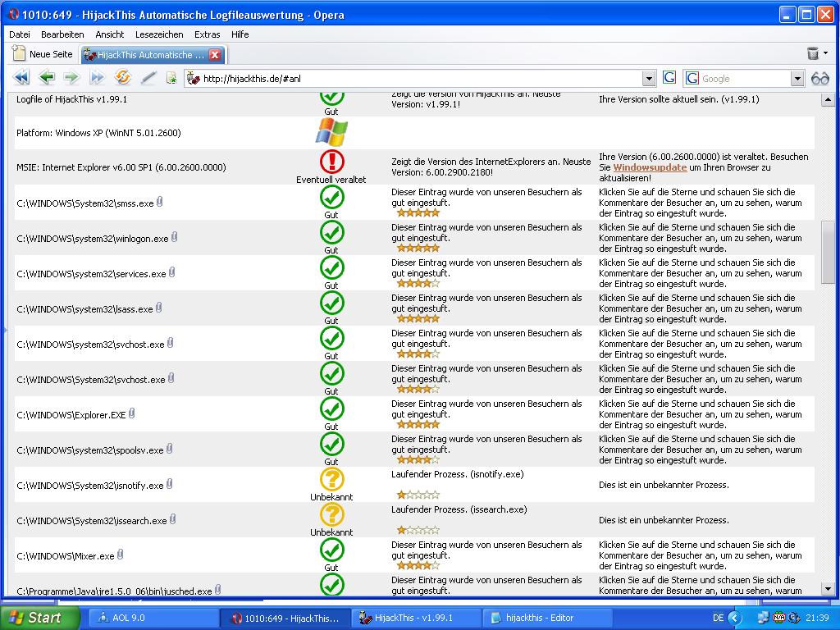This screenshot has height=630, width=840.
Task: Click the paperclip icon next to smss.exe
Action: tap(160, 202)
